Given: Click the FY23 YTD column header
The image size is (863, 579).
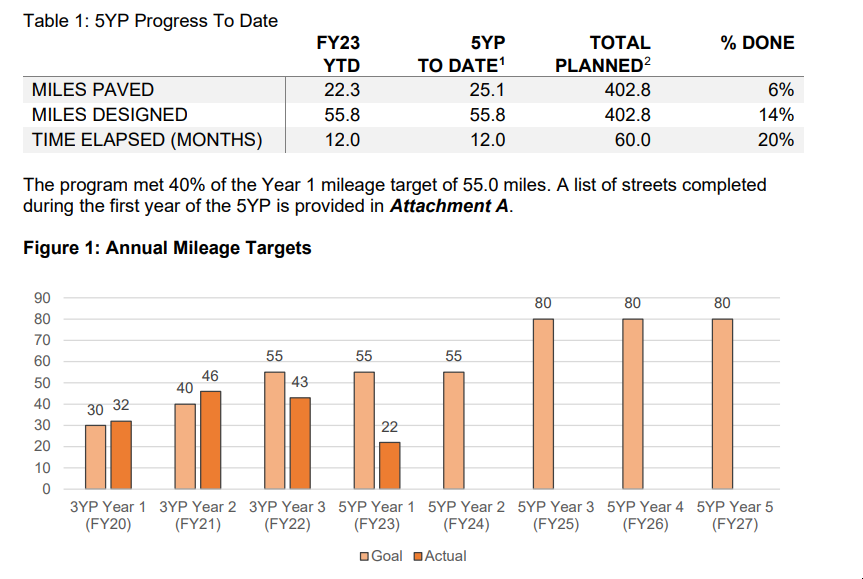Looking at the screenshot, I should click(342, 54).
